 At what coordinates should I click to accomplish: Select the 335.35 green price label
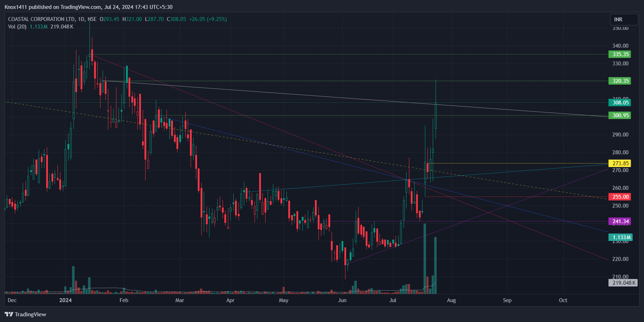coord(620,54)
